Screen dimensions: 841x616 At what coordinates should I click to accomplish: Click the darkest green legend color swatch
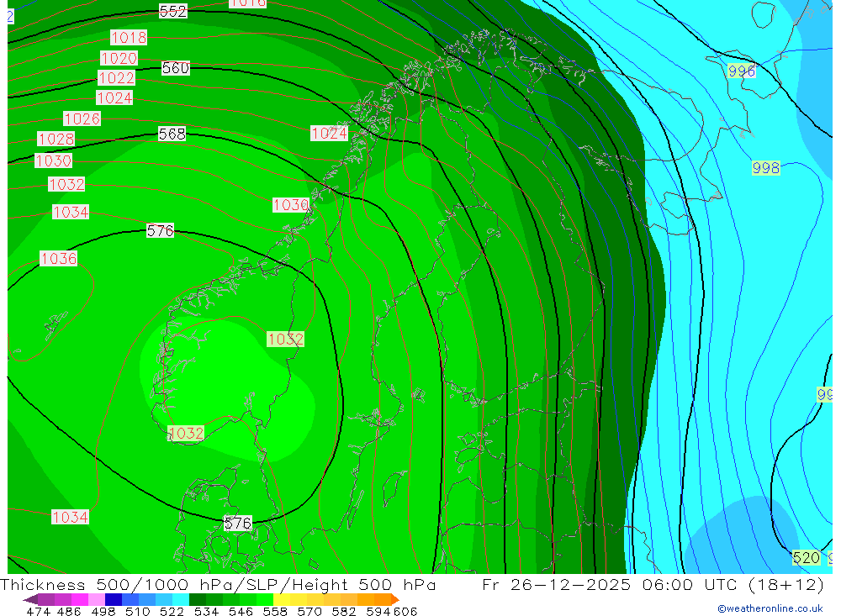198,599
